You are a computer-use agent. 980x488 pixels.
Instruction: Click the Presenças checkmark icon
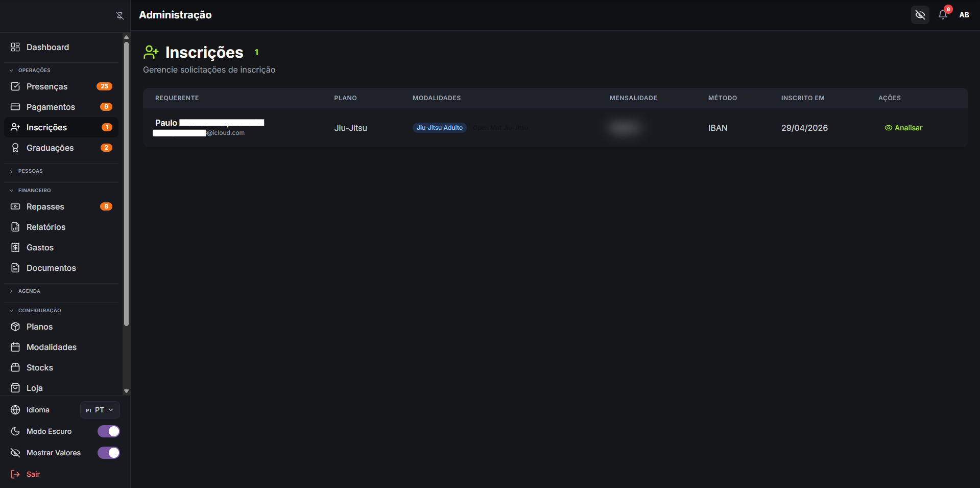pos(15,86)
